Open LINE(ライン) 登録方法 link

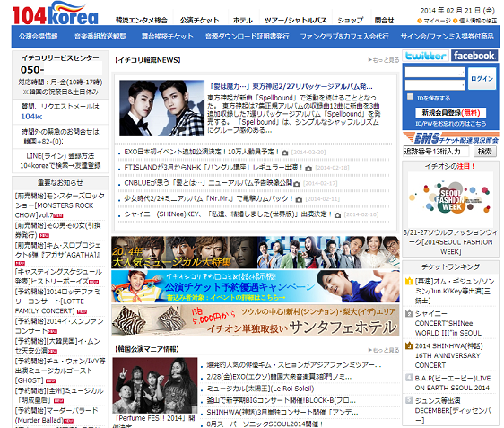(x=60, y=156)
